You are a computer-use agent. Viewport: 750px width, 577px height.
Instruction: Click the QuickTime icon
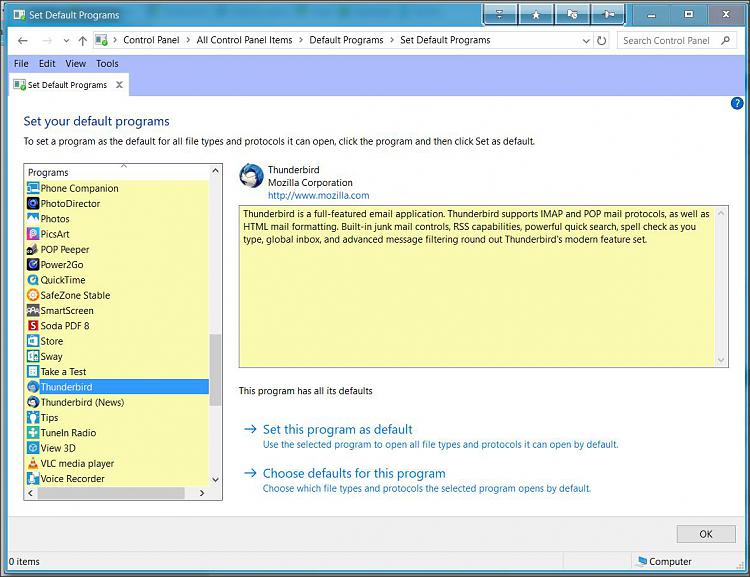[33, 280]
